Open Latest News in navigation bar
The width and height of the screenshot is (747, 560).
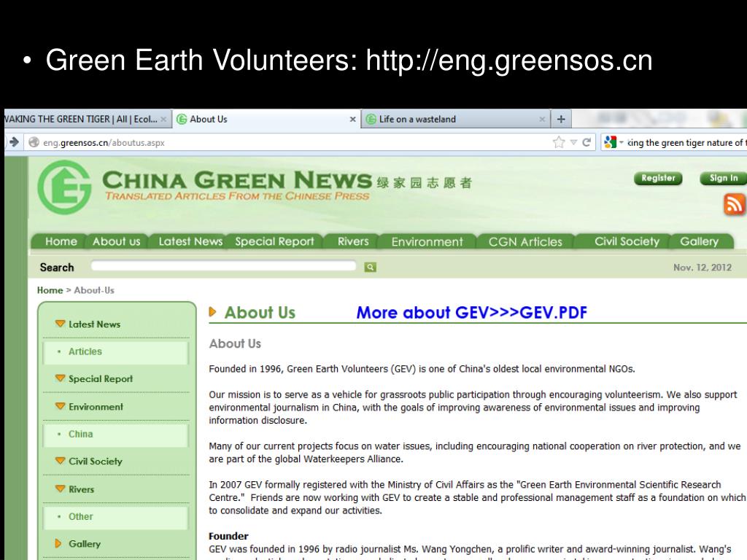click(190, 241)
